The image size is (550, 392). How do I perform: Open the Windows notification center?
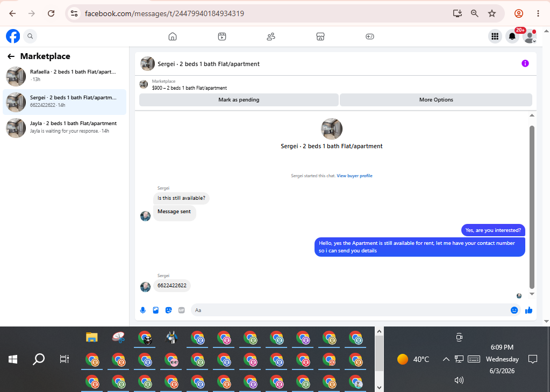pyautogui.click(x=533, y=359)
